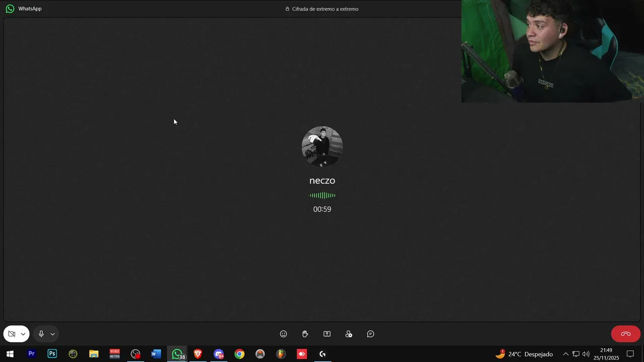Image resolution: width=644 pixels, height=362 pixels.
Task: Add a participant to the call
Action: coord(349,334)
